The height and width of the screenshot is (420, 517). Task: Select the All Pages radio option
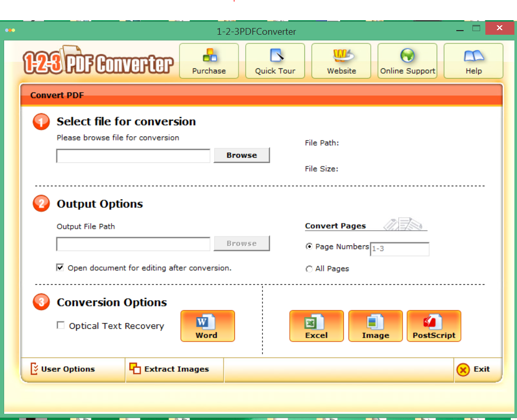click(x=309, y=269)
